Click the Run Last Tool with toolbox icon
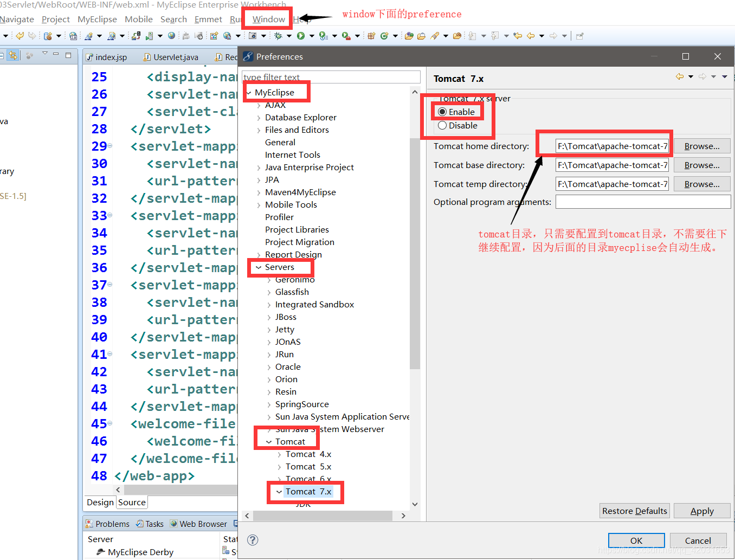The height and width of the screenshot is (560, 735). (345, 36)
